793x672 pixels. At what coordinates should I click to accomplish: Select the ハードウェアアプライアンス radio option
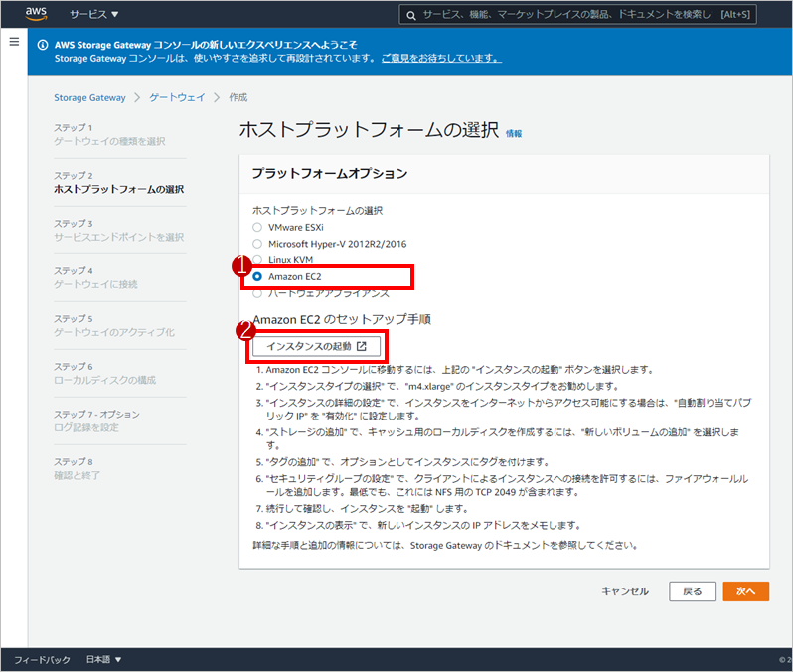(x=257, y=293)
